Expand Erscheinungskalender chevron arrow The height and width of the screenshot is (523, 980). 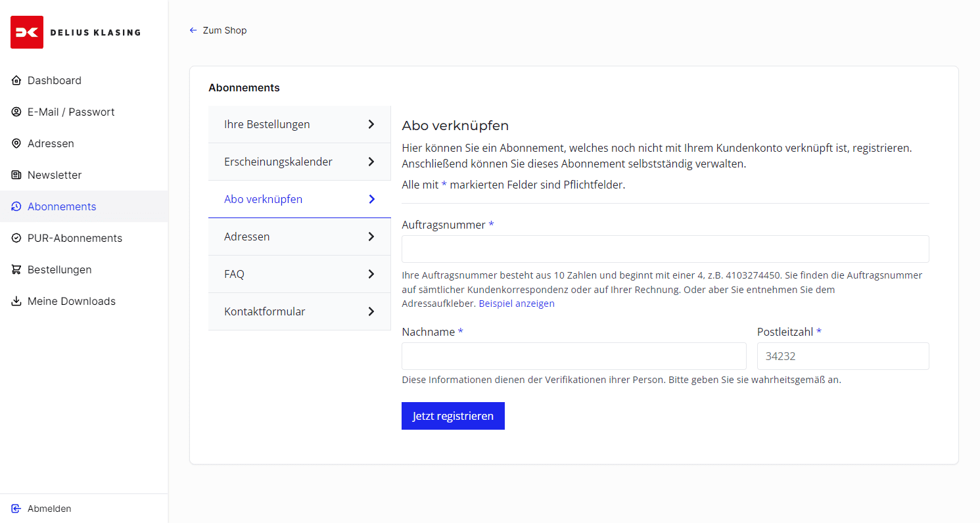371,162
